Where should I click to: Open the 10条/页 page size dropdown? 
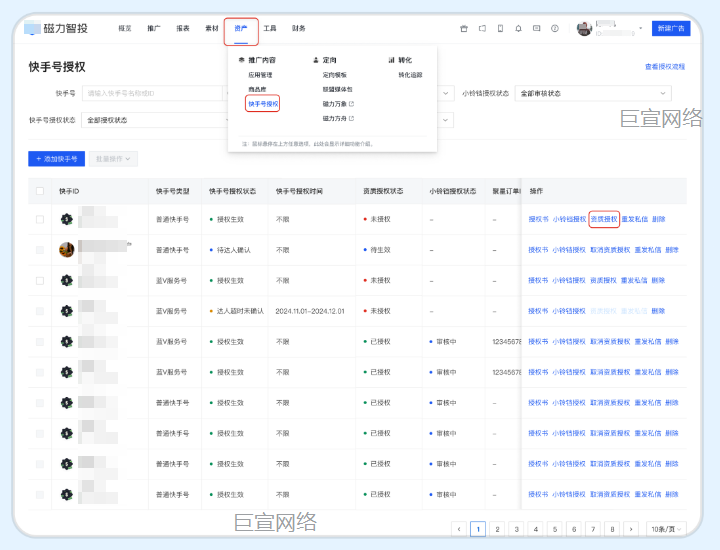[x=666, y=529]
